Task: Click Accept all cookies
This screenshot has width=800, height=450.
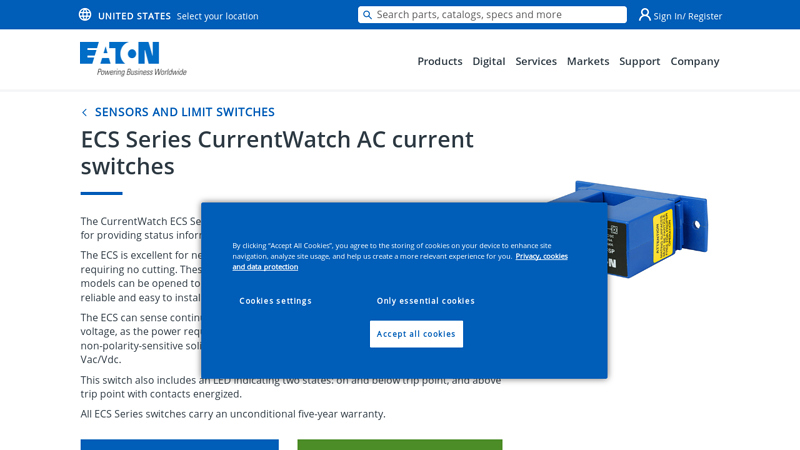Action: pyautogui.click(x=416, y=334)
